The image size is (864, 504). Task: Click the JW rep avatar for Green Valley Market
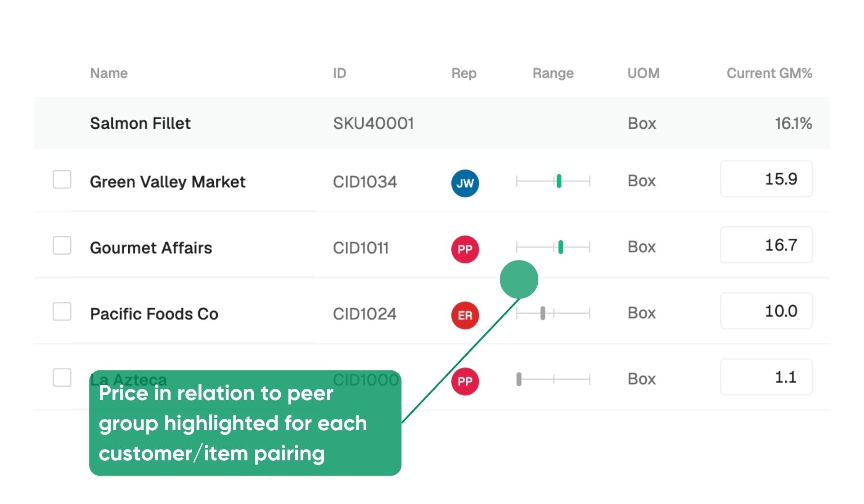[465, 183]
